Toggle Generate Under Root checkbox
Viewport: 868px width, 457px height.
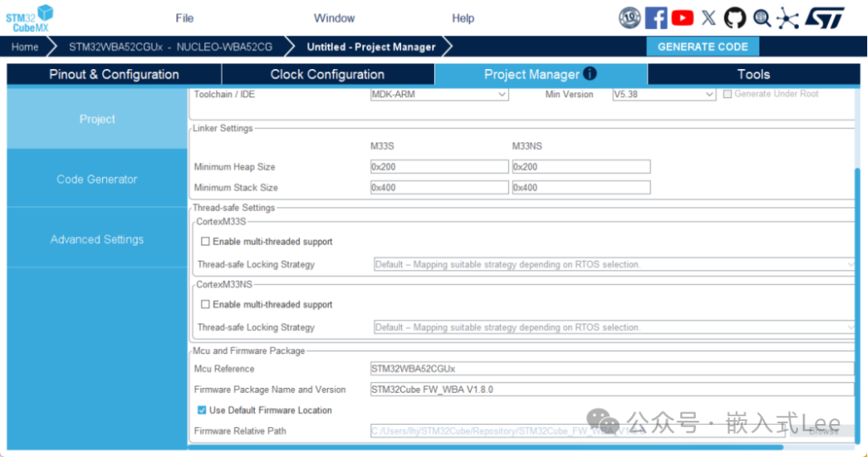(x=727, y=94)
